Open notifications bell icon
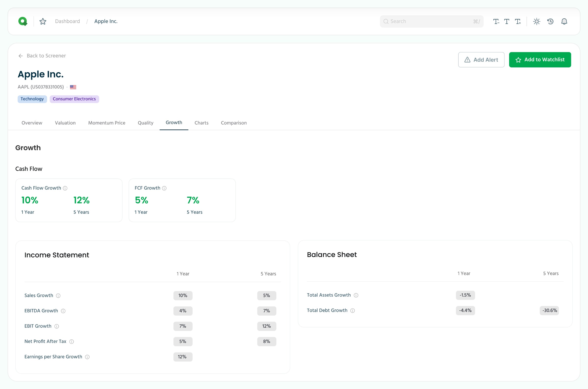 564,22
